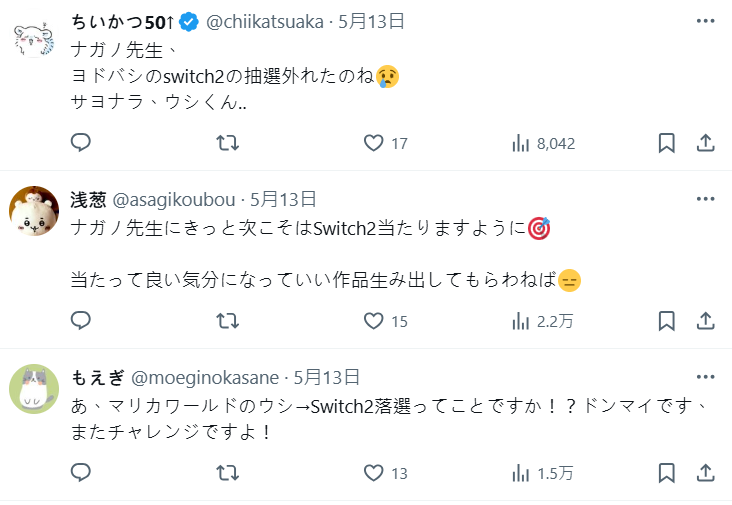This screenshot has height=505, width=732.
Task: Retweet the ちいかつ50↑ post
Action: pyautogui.click(x=227, y=143)
